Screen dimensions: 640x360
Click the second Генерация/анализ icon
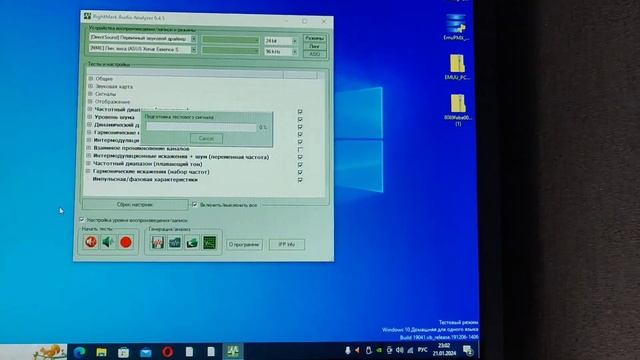(x=175, y=242)
